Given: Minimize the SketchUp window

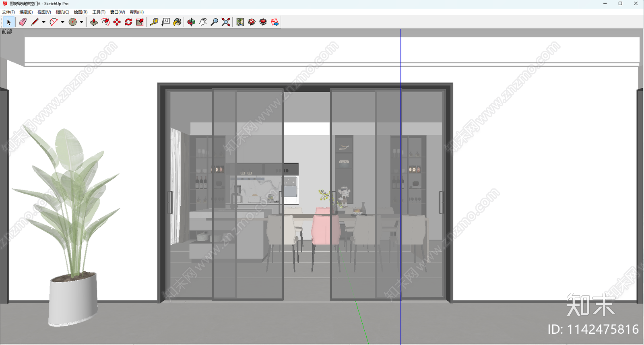Looking at the screenshot, I should click(x=605, y=4).
